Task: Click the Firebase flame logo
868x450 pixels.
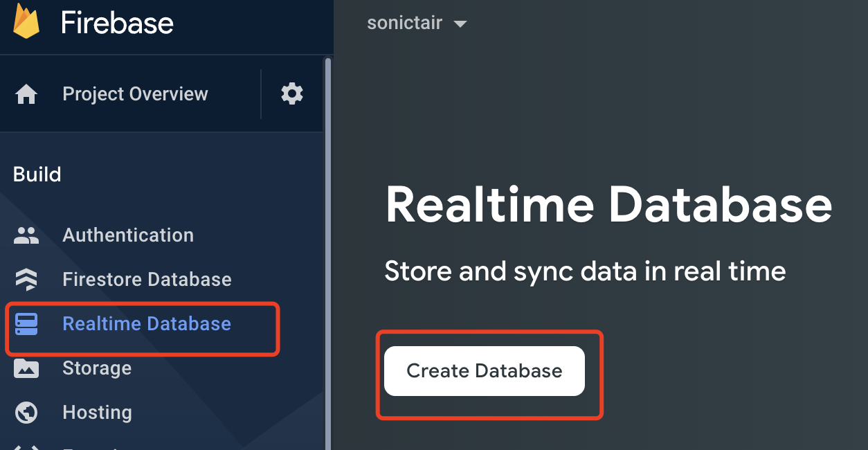Action: click(26, 22)
